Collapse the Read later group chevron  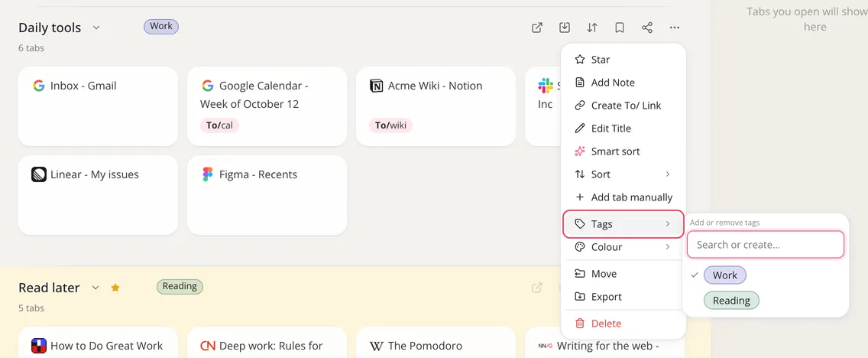pos(96,288)
